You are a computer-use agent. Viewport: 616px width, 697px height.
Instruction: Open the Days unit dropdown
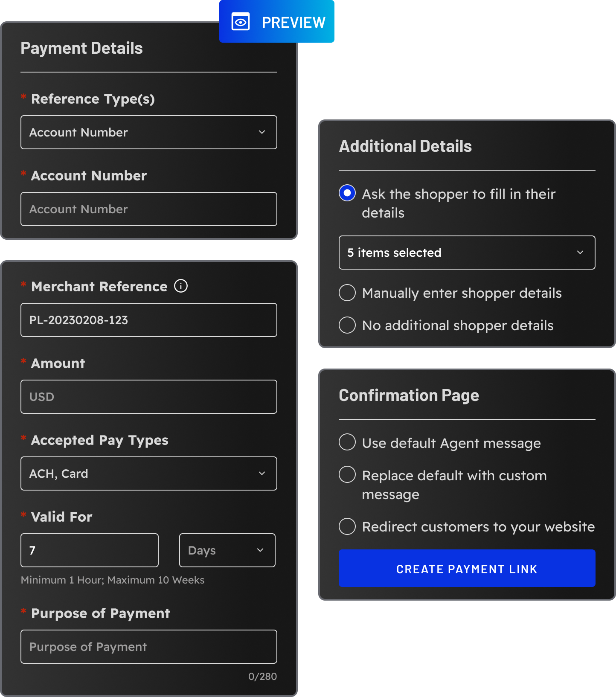point(227,550)
